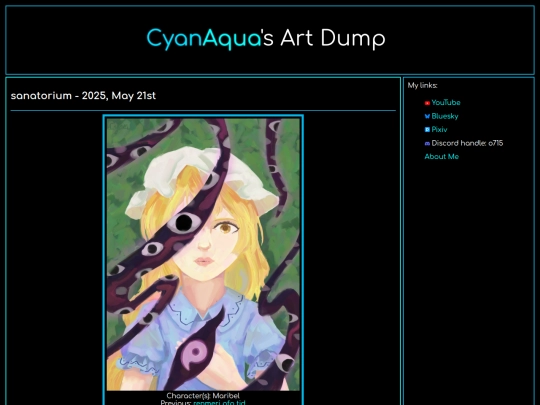Open the Pixiv link
Screen dimensions: 540x405
pyautogui.click(x=439, y=130)
